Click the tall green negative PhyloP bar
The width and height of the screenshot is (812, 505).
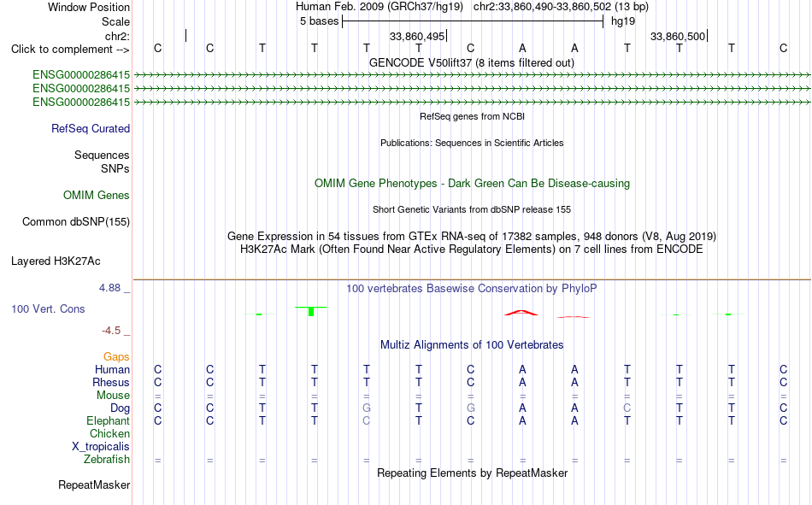[311, 311]
